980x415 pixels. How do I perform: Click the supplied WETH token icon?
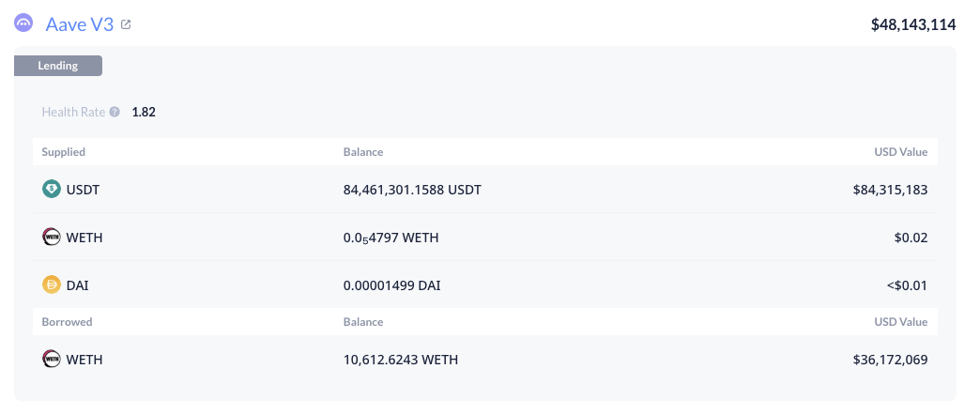pyautogui.click(x=52, y=237)
